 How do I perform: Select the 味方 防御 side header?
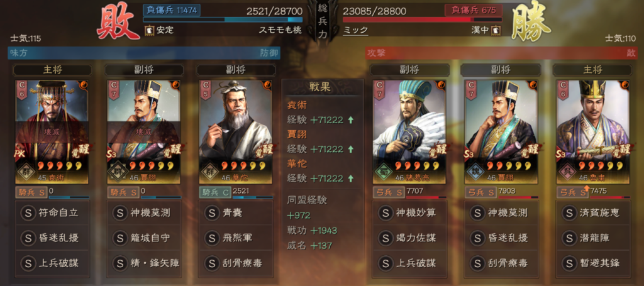[144, 53]
